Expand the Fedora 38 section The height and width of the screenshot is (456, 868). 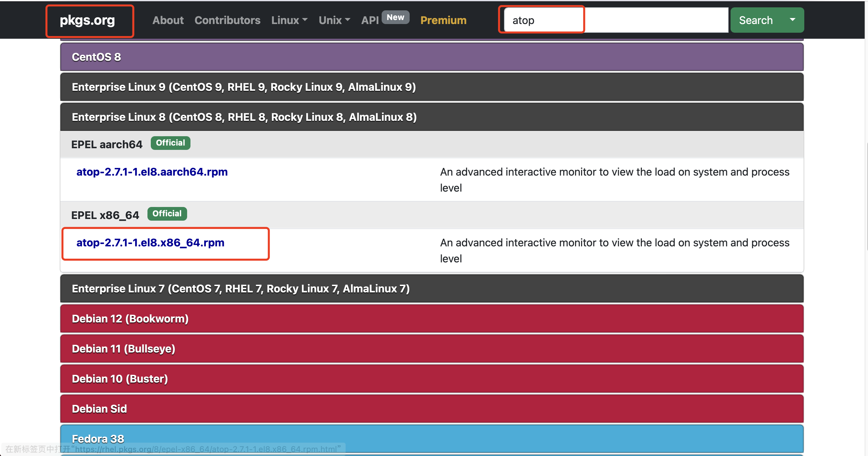pyautogui.click(x=432, y=439)
